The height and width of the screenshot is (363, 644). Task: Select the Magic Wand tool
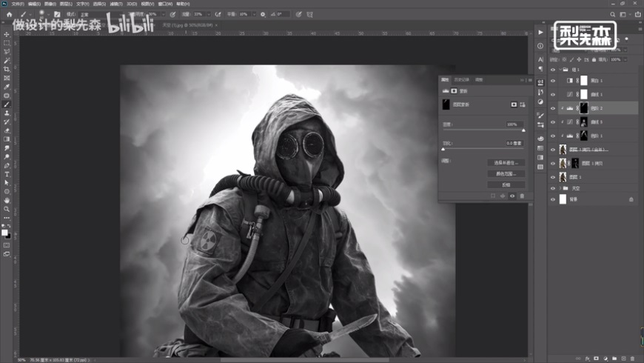[7, 61]
